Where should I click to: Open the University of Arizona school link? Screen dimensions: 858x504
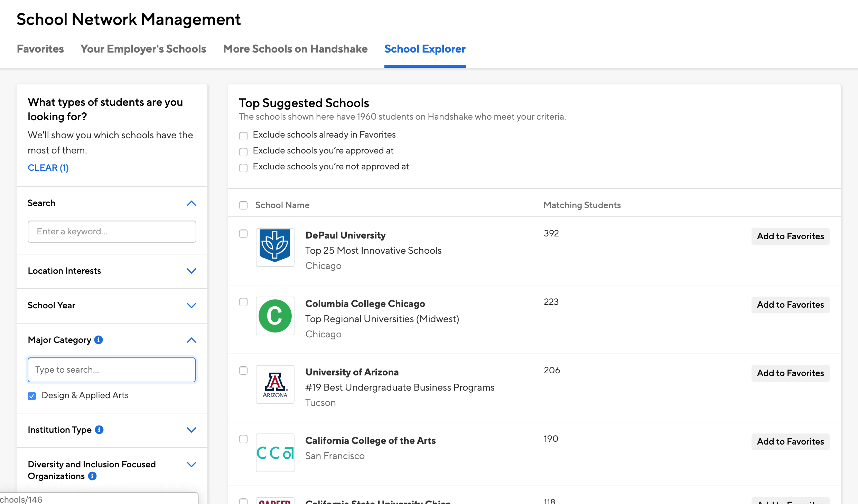(x=352, y=372)
